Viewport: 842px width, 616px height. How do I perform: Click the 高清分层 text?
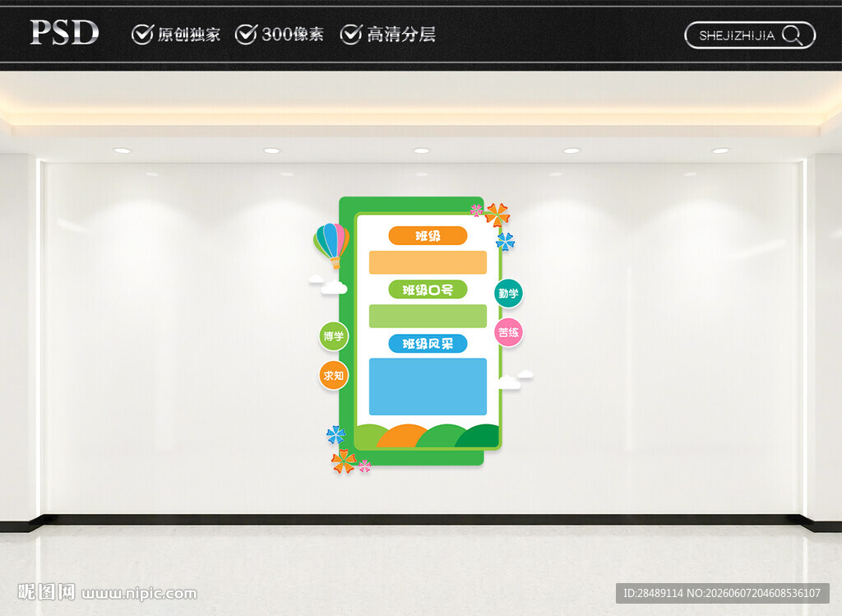pos(401,35)
